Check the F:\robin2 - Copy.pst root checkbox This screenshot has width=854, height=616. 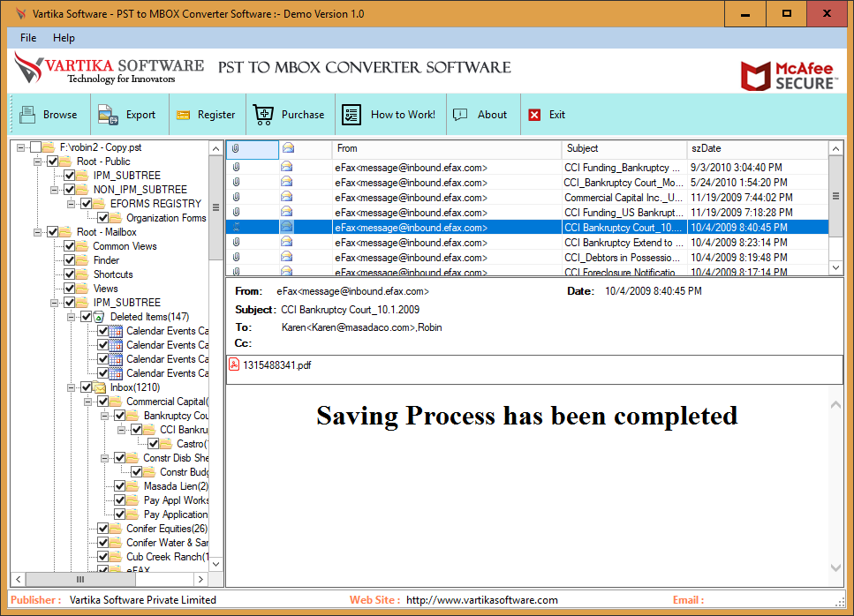click(x=36, y=146)
